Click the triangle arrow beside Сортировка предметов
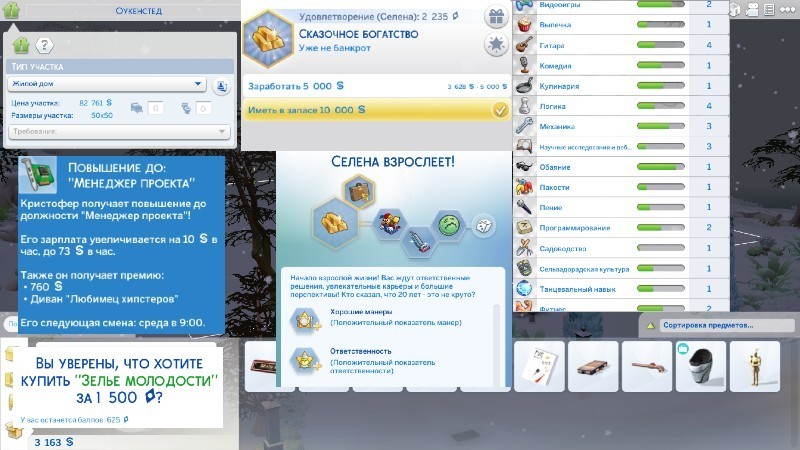The width and height of the screenshot is (800, 450). (x=651, y=326)
